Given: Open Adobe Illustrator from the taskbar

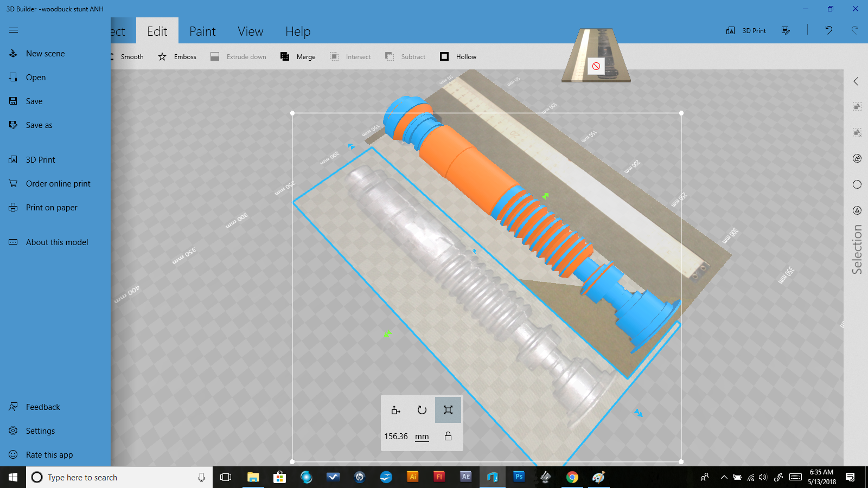Looking at the screenshot, I should pyautogui.click(x=413, y=477).
